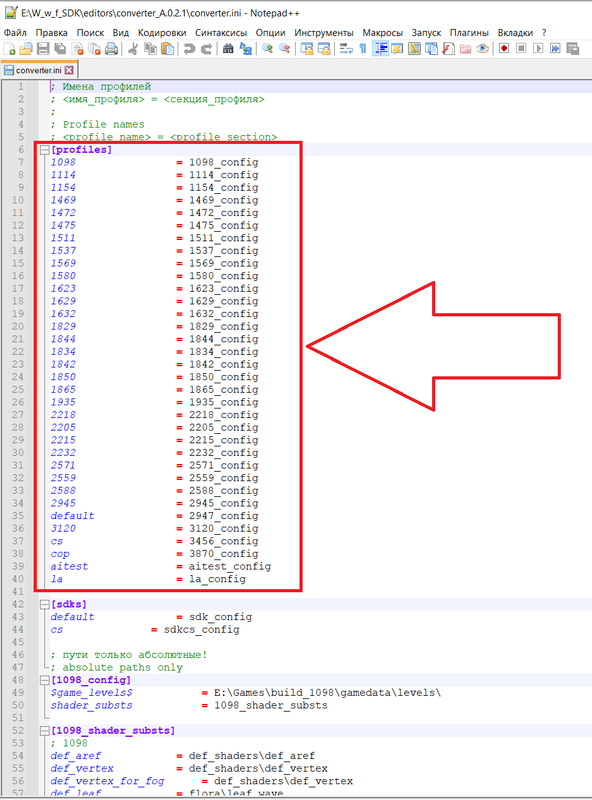Close the converter.ini tab with its X
This screenshot has height=800, width=592.
coord(69,70)
